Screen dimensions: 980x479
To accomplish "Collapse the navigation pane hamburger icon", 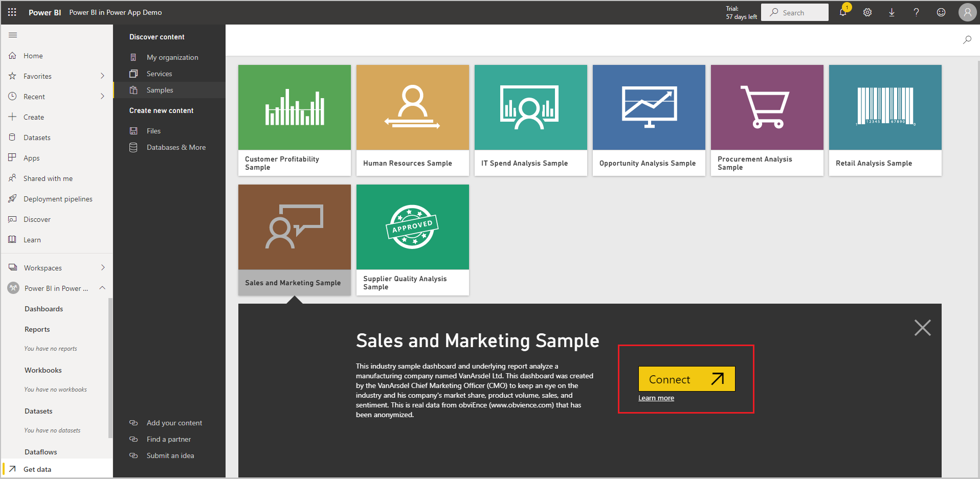I will (13, 35).
